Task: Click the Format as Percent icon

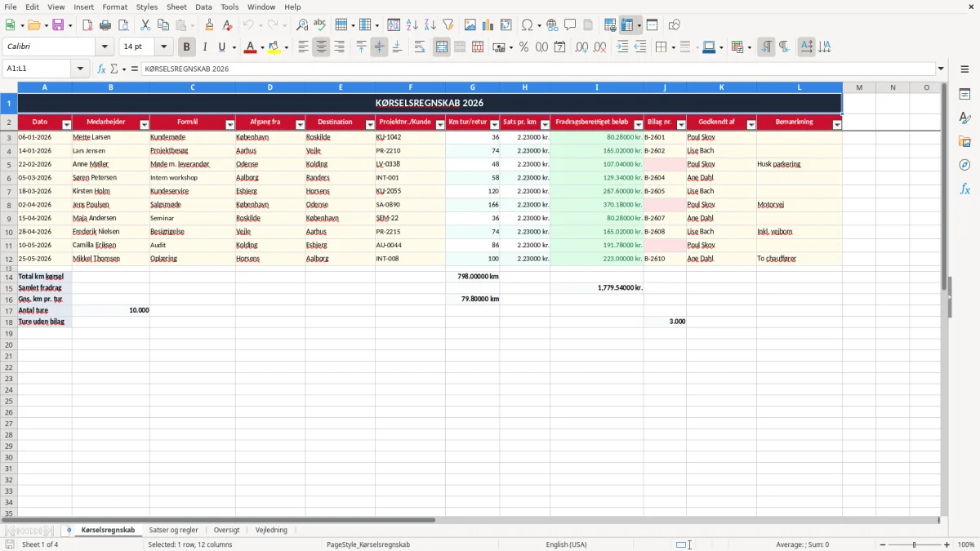Action: click(x=524, y=47)
